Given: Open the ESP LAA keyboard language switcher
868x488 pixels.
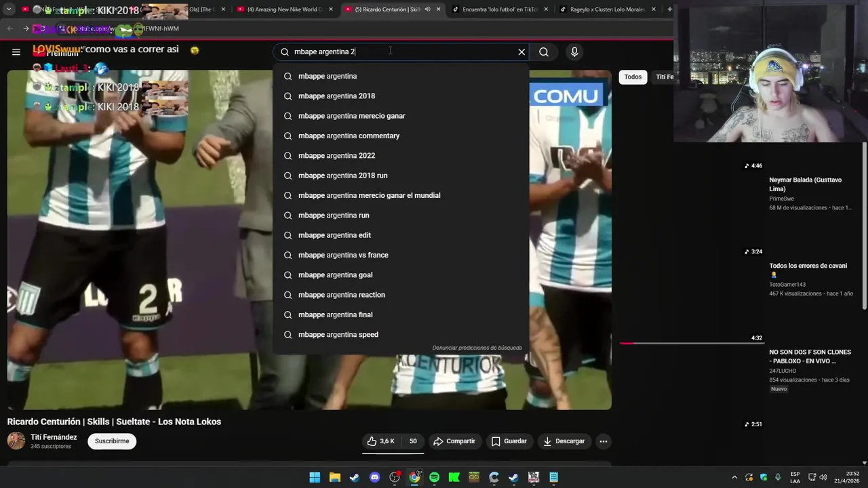Looking at the screenshot, I should tap(795, 477).
